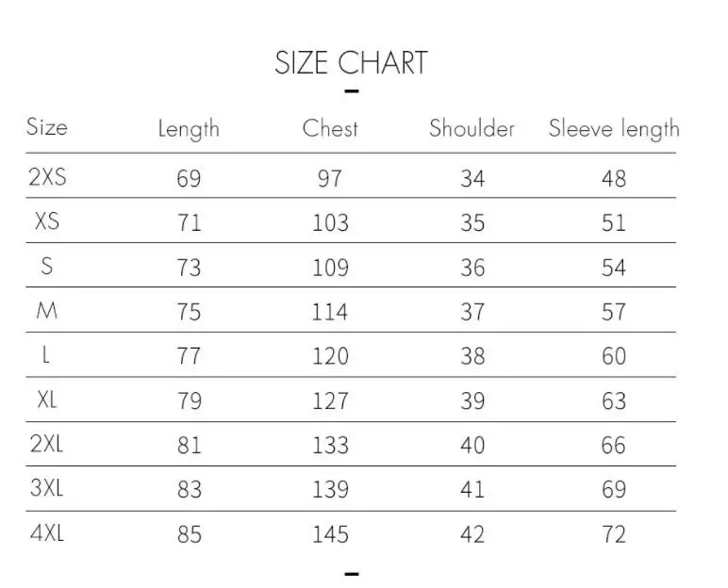Click chest value 97 for 2XS
The width and height of the screenshot is (728, 588).
330,179
